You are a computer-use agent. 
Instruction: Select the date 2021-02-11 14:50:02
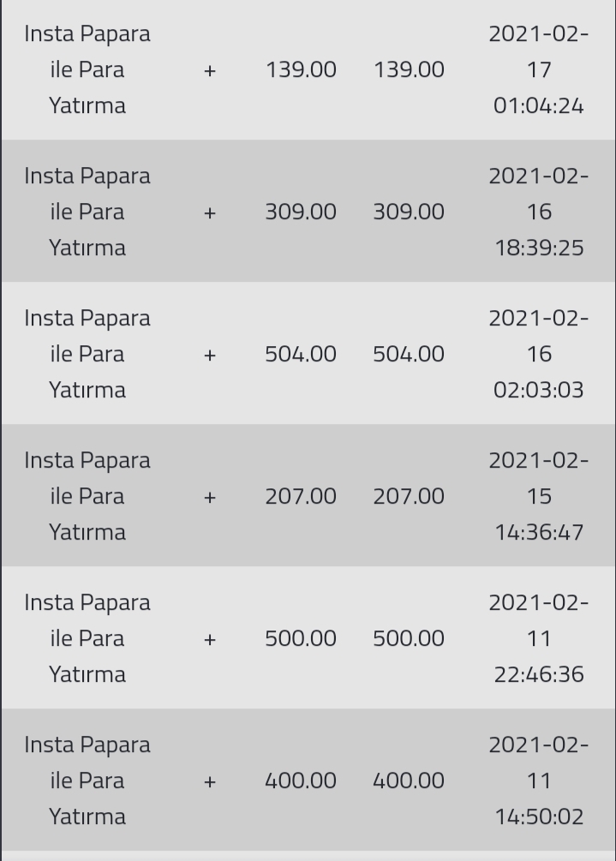click(x=539, y=780)
